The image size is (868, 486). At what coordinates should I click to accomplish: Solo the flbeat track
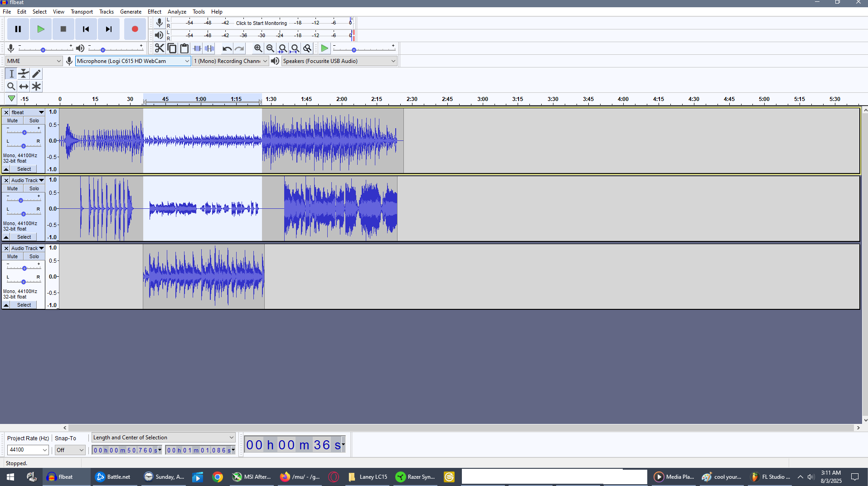(34, 120)
